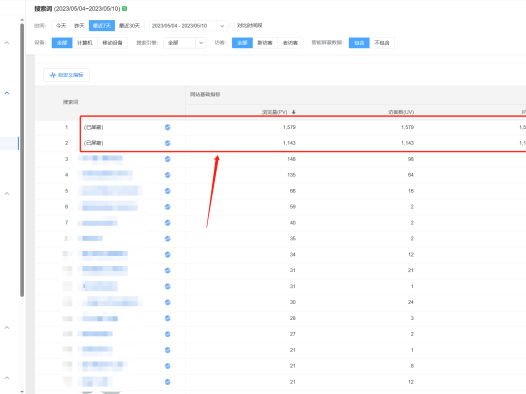This screenshot has width=526, height=394.
Task: Choose 计算机 device filter
Action: coord(85,43)
